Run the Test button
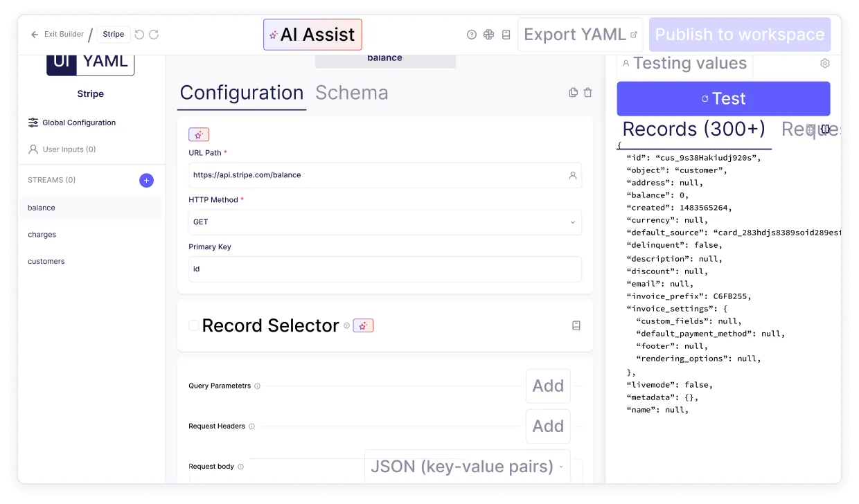The image size is (859, 504). (723, 99)
